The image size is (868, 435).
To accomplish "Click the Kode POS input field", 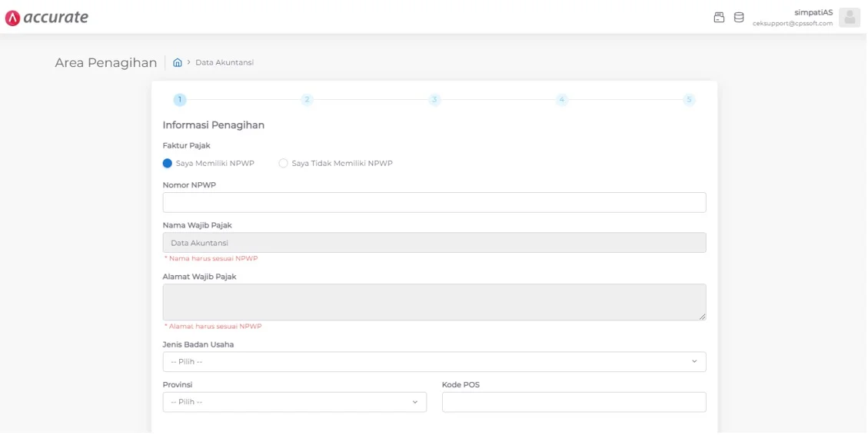I will (574, 402).
